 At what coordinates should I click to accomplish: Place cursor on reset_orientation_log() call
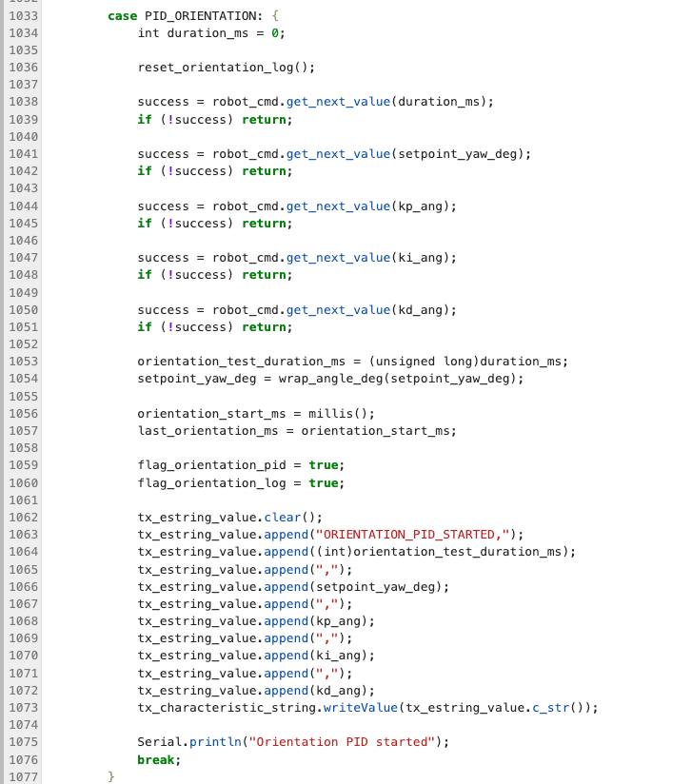pos(226,68)
